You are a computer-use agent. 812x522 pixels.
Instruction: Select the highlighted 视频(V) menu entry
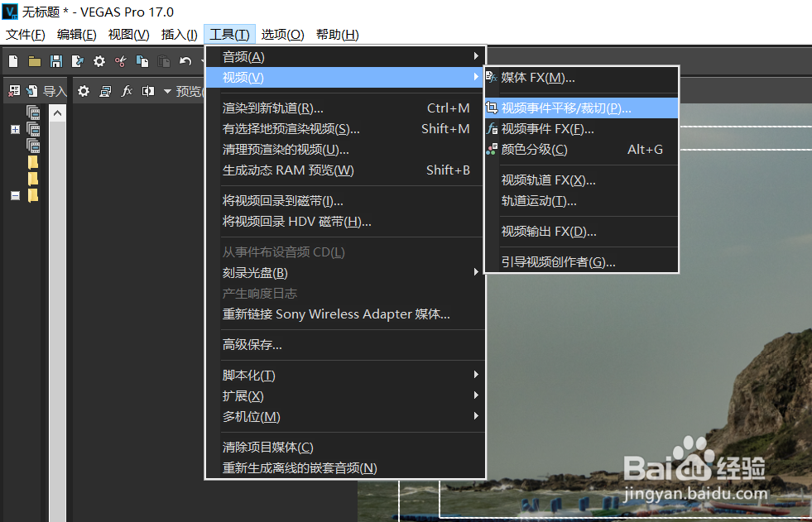[x=345, y=77]
